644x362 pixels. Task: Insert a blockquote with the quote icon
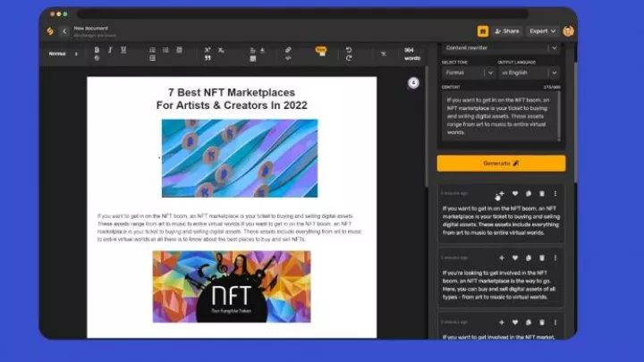[x=208, y=58]
